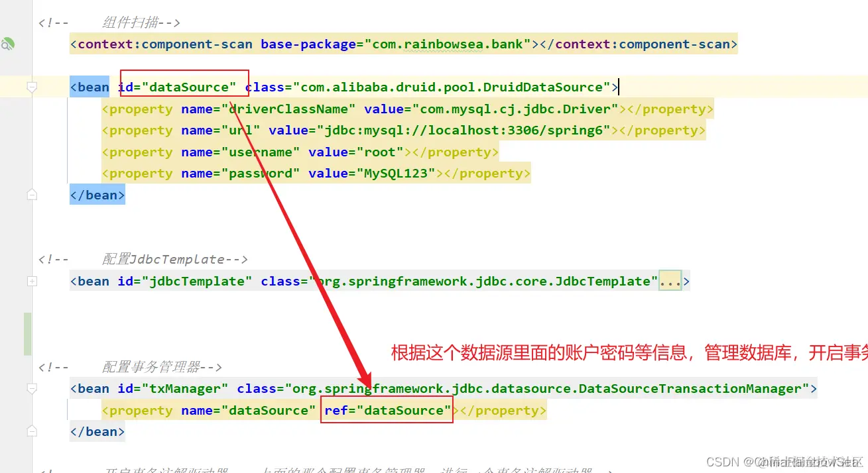Image resolution: width=868 pixels, height=473 pixels.
Task: Click the class name DataSourceTransactionManager
Action: 690,389
